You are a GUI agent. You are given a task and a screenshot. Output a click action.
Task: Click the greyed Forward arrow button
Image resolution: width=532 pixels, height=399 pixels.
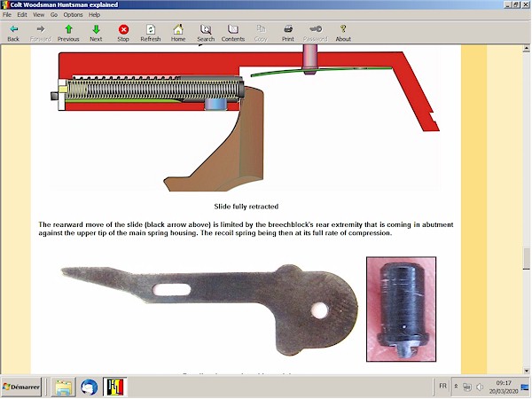pos(41,33)
